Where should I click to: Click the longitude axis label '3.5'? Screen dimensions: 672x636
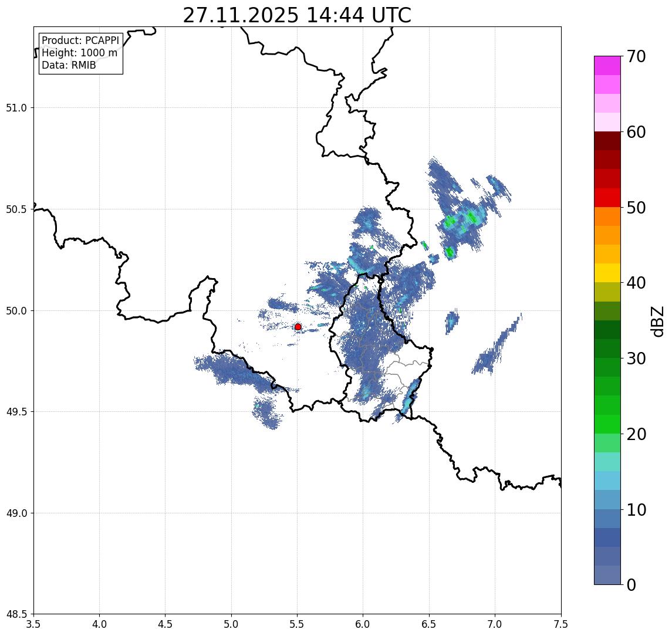tap(33, 624)
